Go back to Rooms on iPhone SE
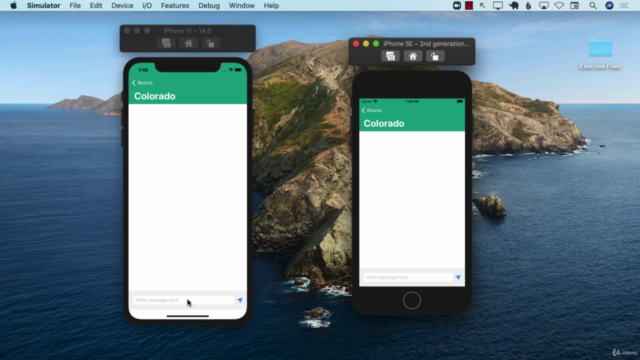 coord(371,110)
